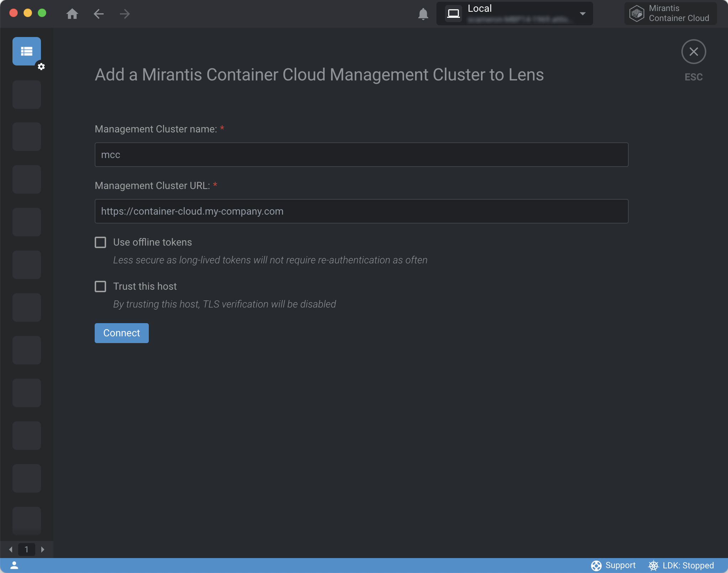Image resolution: width=728 pixels, height=573 pixels.
Task: Check the Trust this host checkbox
Action: 100,286
